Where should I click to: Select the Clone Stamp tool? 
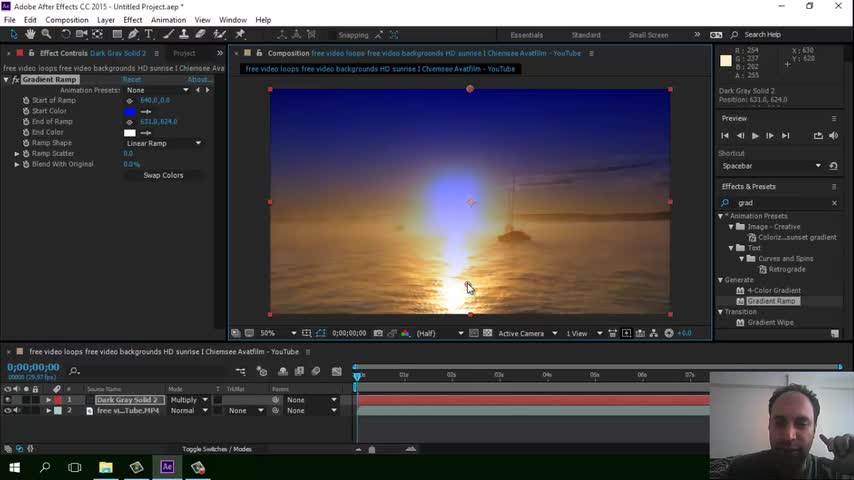point(183,34)
